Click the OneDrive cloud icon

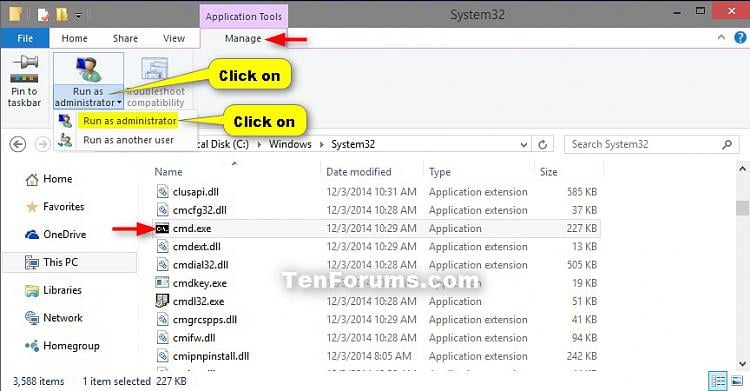[x=32, y=235]
